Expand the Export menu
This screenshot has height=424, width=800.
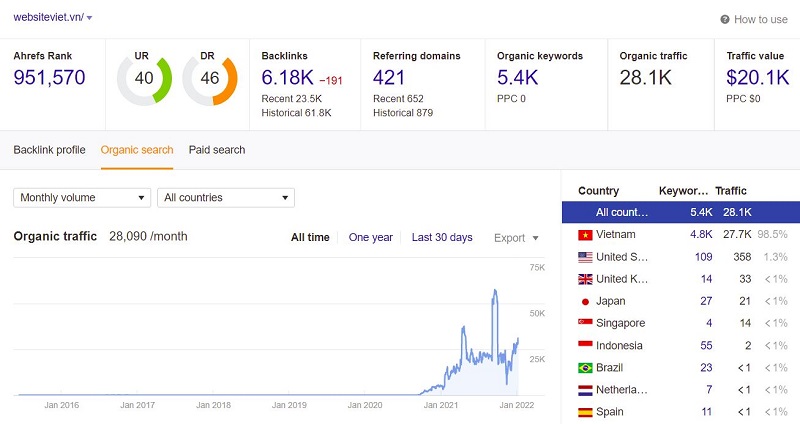coord(516,238)
